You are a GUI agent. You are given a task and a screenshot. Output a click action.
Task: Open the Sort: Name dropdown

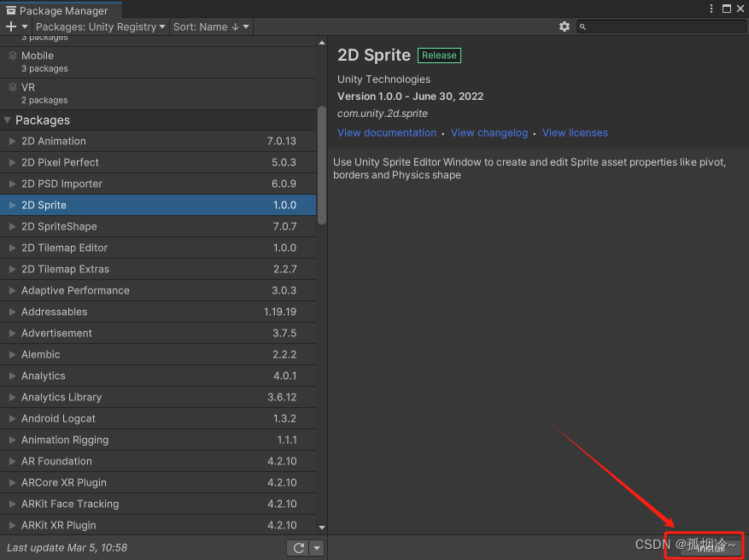pyautogui.click(x=211, y=26)
